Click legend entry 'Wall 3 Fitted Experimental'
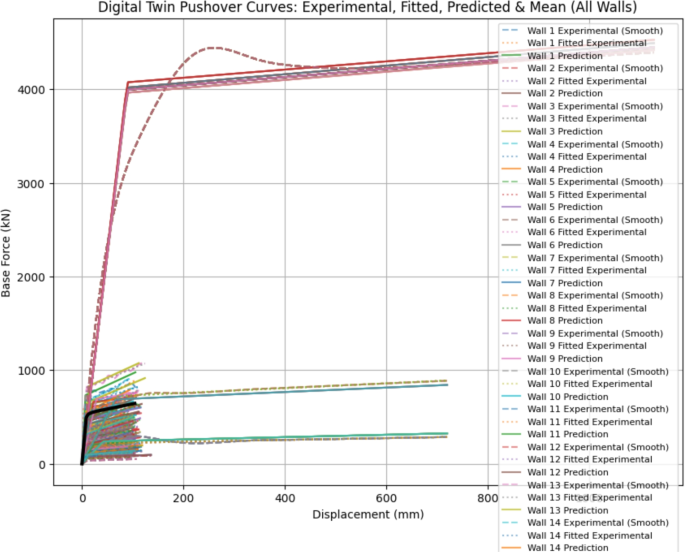This screenshot has width=685, height=552. tap(574, 119)
